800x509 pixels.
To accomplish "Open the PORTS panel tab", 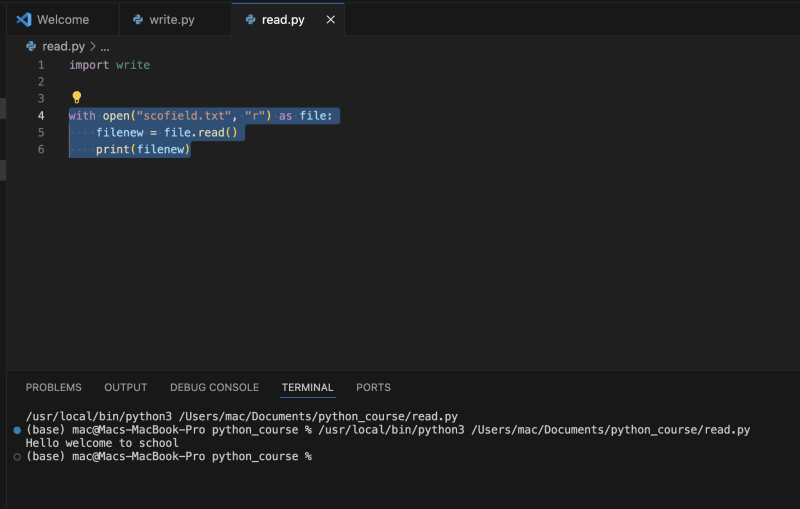I will [373, 388].
